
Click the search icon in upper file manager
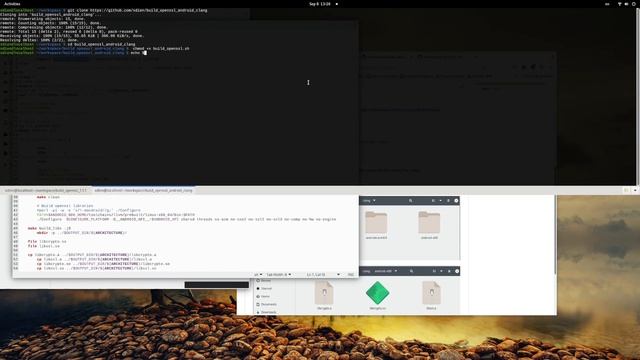(x=411, y=200)
